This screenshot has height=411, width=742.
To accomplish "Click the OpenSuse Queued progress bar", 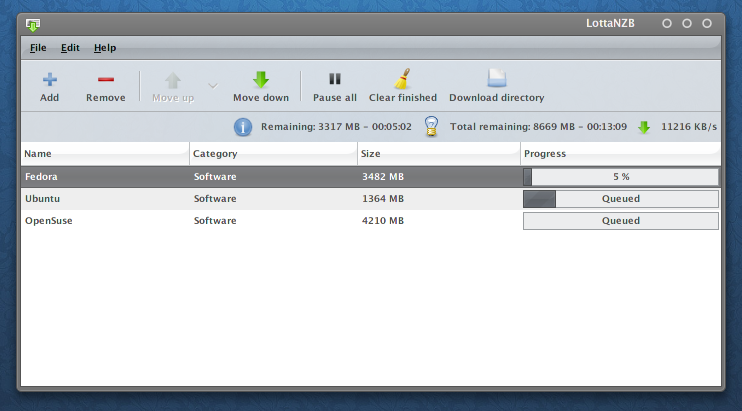I will pos(621,221).
